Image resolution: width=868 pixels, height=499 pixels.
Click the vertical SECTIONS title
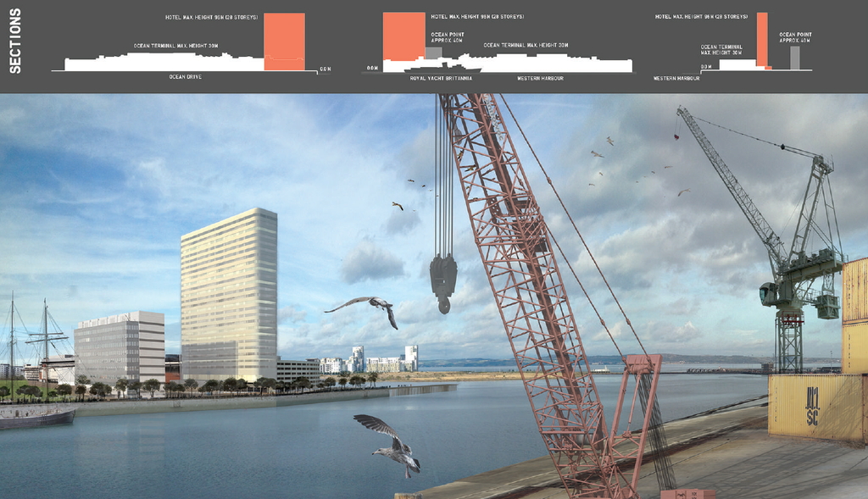point(15,40)
